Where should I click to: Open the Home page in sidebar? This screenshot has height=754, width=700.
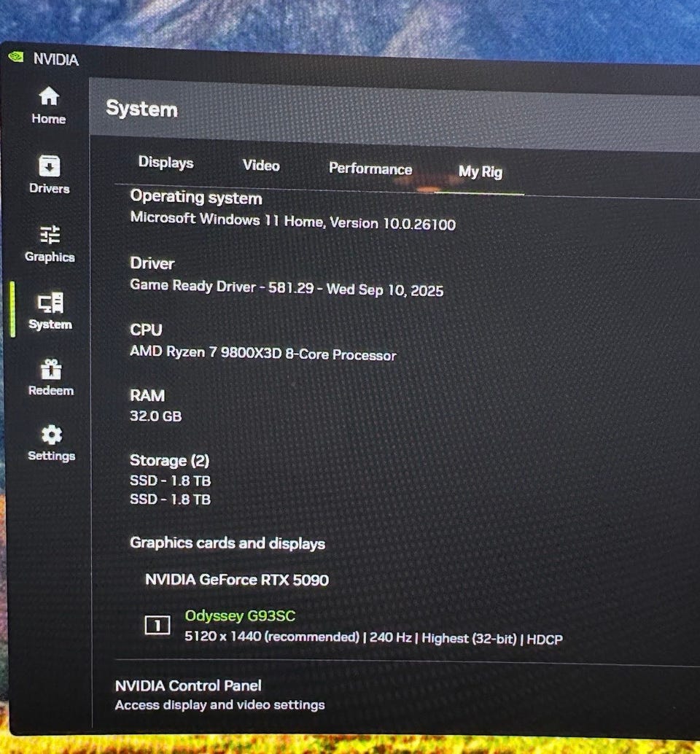(49, 105)
